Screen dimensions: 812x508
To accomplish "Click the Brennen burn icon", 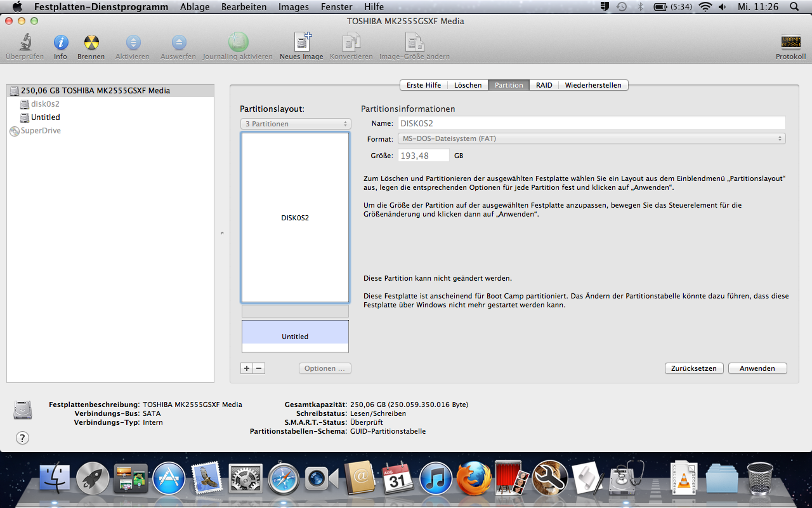I will tap(91, 43).
